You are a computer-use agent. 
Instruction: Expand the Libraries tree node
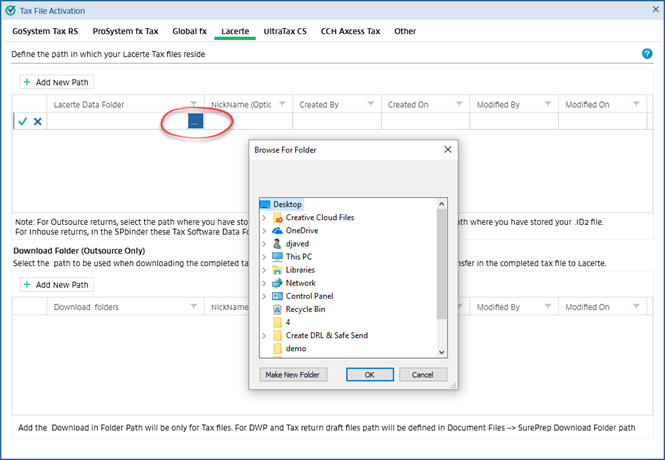tap(264, 270)
